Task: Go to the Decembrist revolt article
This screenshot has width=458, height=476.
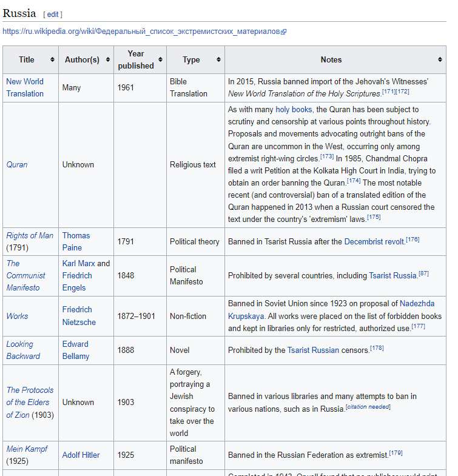Action: tap(374, 242)
